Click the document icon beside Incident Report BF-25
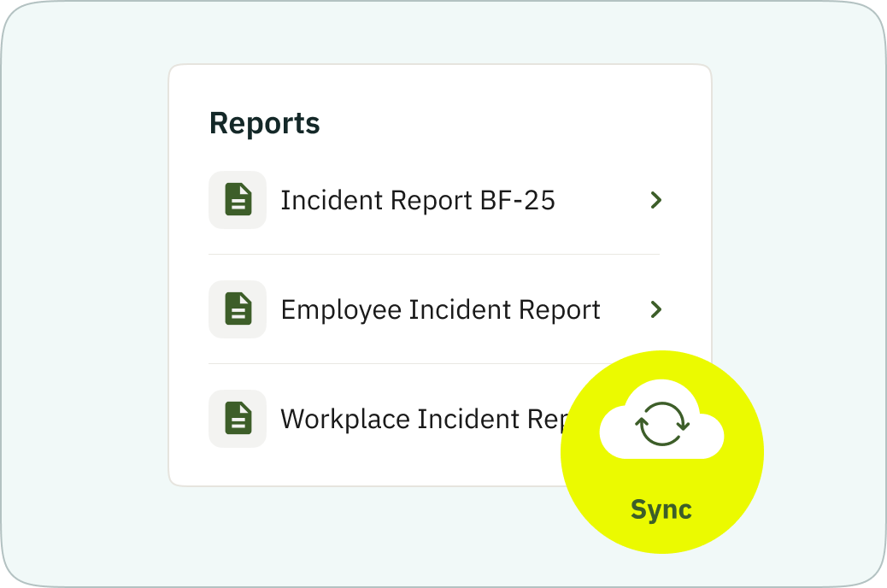 pyautogui.click(x=238, y=200)
